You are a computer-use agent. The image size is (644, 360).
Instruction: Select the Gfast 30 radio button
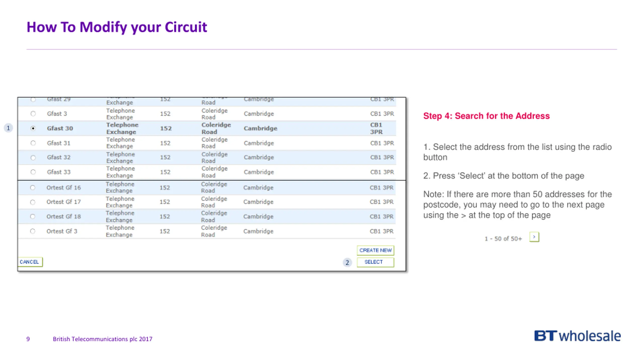tap(33, 128)
